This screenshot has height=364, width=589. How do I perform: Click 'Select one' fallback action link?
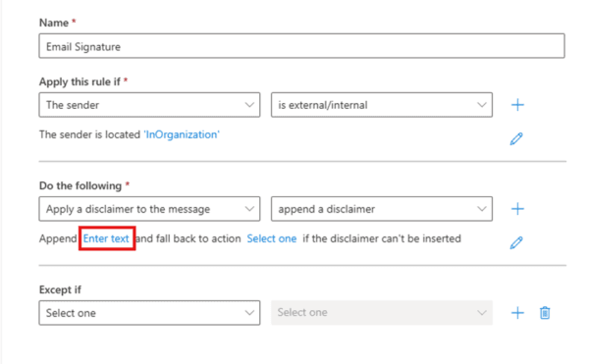(272, 238)
